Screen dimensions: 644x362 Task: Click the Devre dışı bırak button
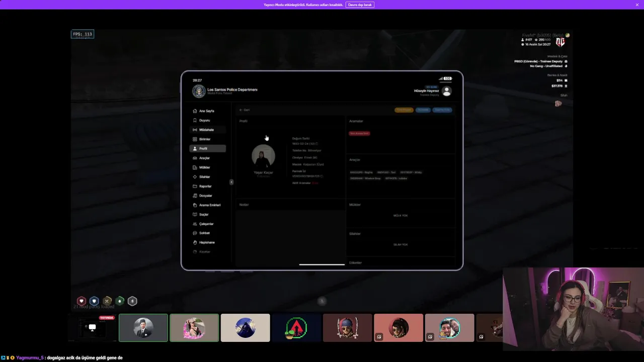(360, 5)
